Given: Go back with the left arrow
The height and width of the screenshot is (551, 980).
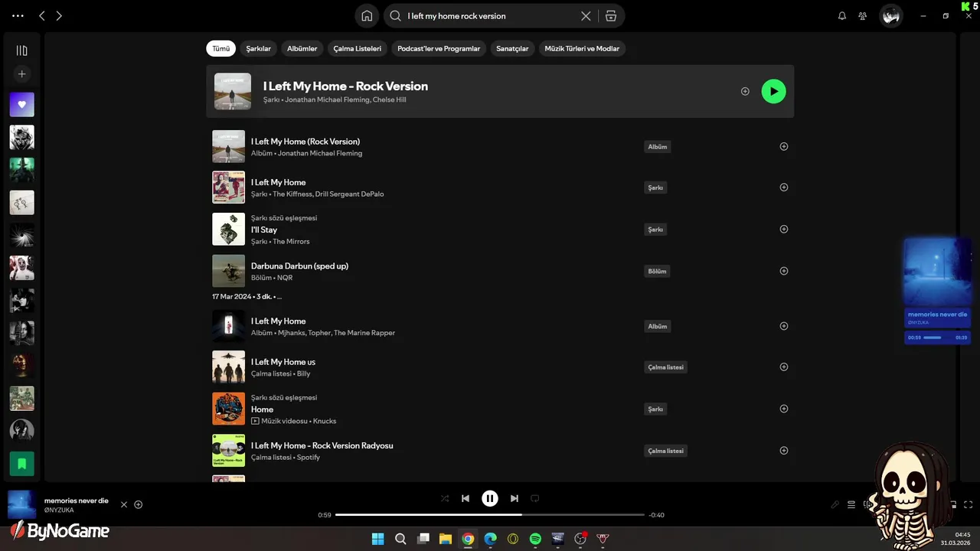Looking at the screenshot, I should tap(42, 15).
